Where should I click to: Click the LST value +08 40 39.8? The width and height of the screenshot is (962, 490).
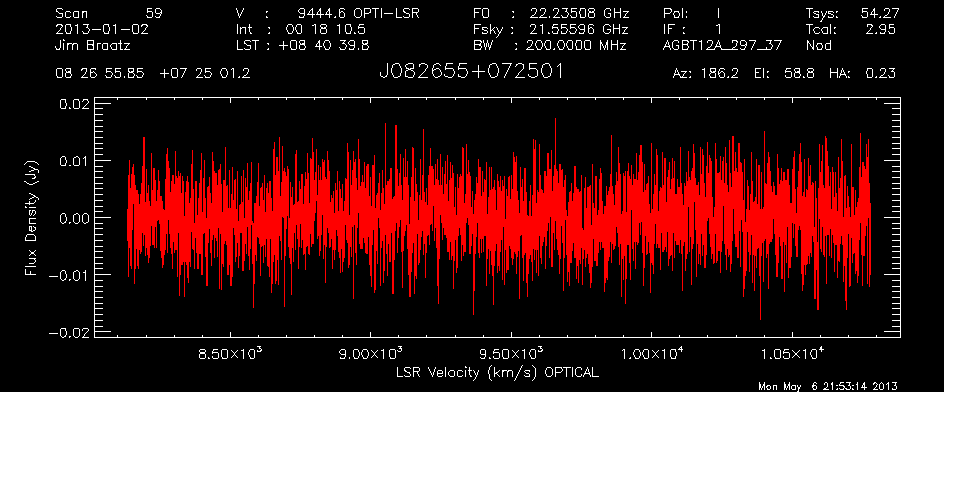(x=324, y=45)
